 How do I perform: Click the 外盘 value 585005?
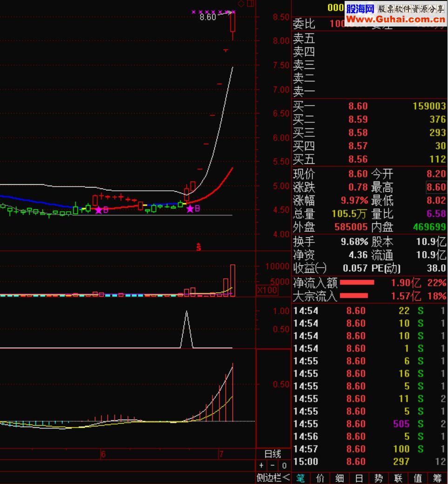click(x=351, y=227)
